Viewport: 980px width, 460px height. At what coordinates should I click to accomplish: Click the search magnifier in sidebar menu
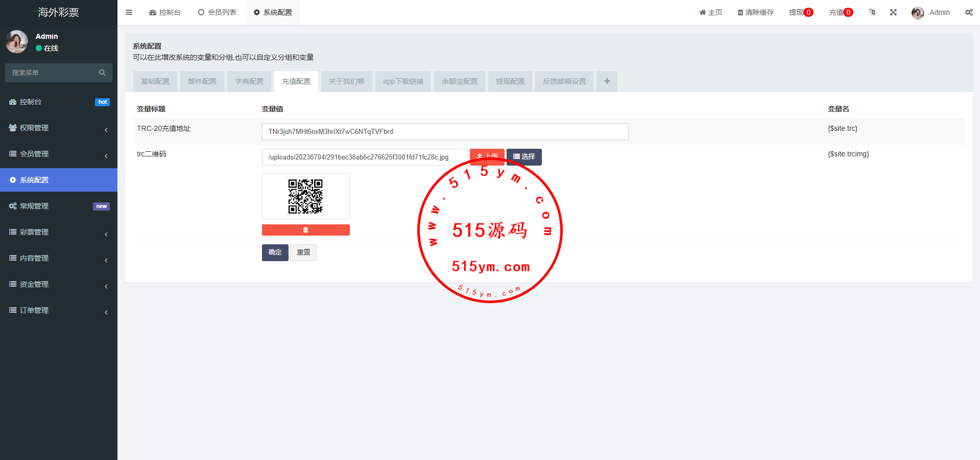tap(102, 73)
